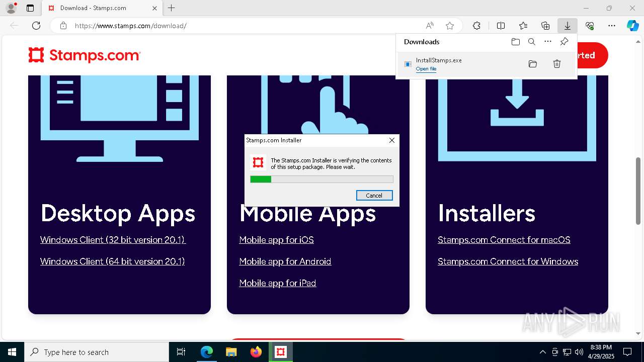Open the Collections icon
This screenshot has height=362, width=644.
point(545,26)
